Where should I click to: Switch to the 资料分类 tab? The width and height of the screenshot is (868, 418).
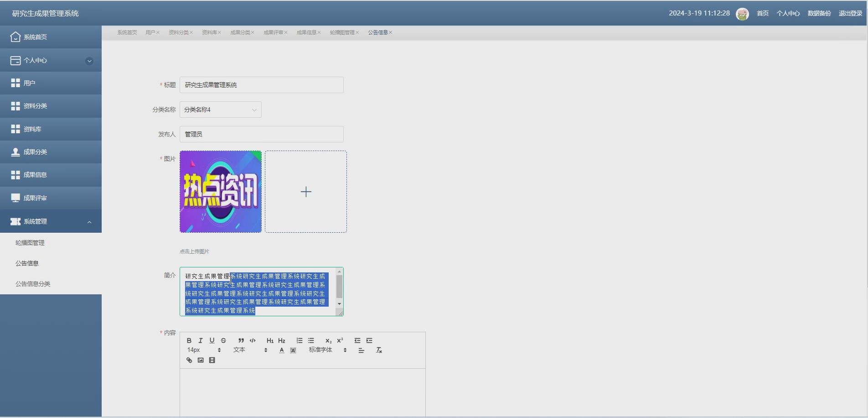[x=179, y=32]
